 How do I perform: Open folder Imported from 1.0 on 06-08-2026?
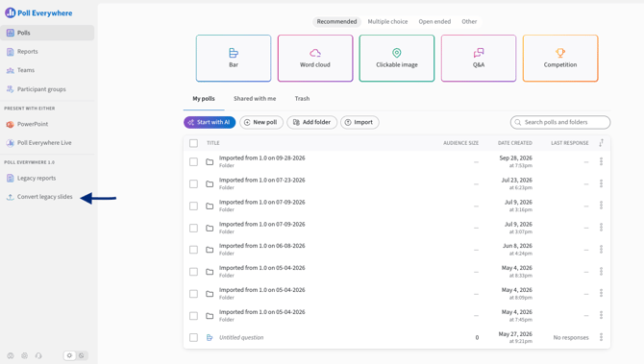262,246
